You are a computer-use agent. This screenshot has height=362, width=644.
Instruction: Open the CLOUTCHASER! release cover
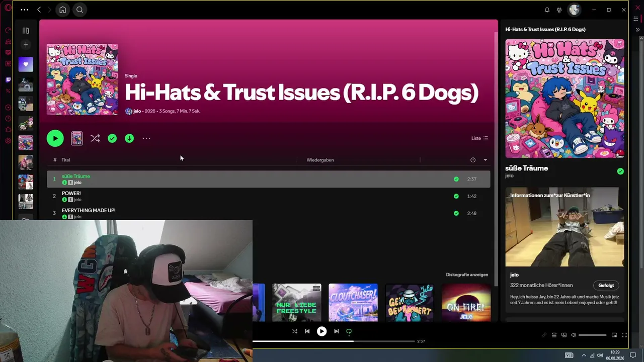pyautogui.click(x=353, y=302)
